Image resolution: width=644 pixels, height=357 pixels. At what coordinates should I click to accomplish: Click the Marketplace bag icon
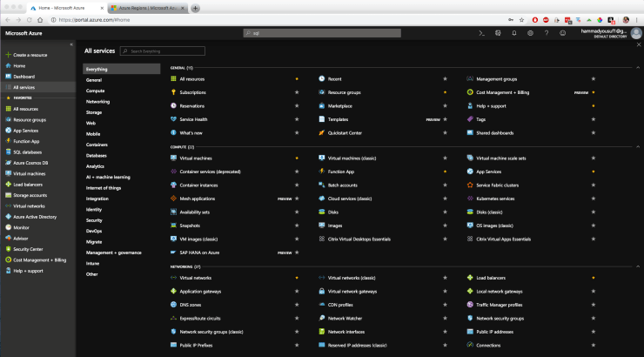[x=322, y=105]
